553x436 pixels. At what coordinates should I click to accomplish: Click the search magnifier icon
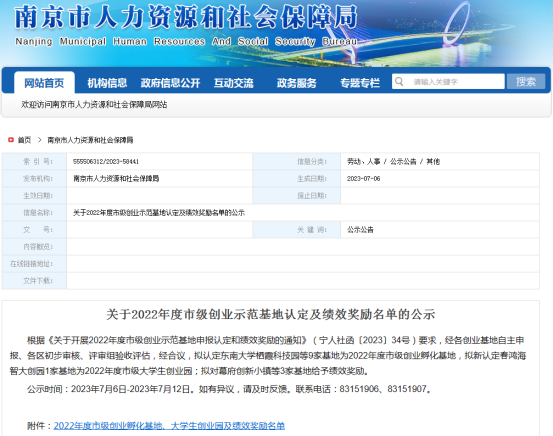pos(399,82)
